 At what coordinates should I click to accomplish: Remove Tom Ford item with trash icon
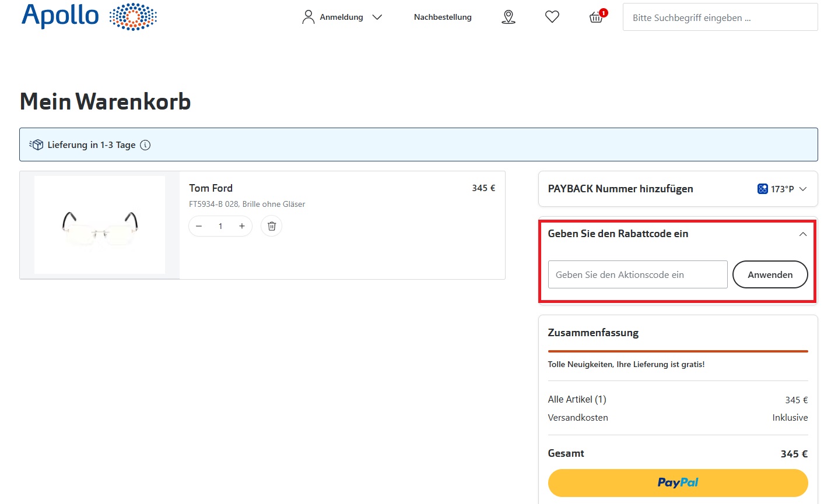(272, 226)
